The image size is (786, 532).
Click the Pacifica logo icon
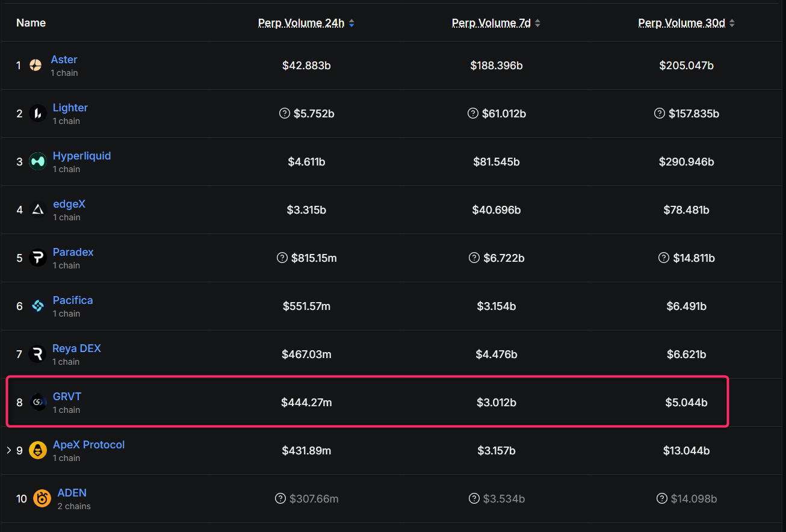click(x=37, y=306)
